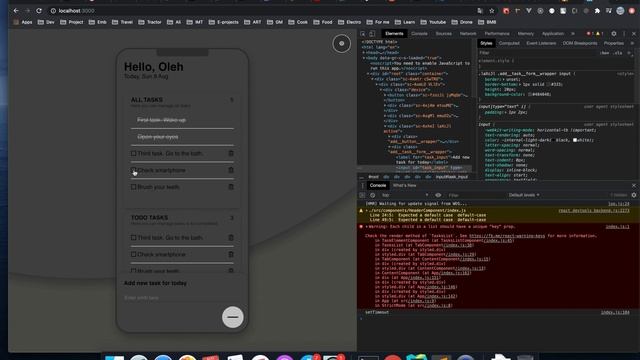This screenshot has height=360, width=640.
Task: Toggle the console sidebar icon
Action: pos(362,195)
